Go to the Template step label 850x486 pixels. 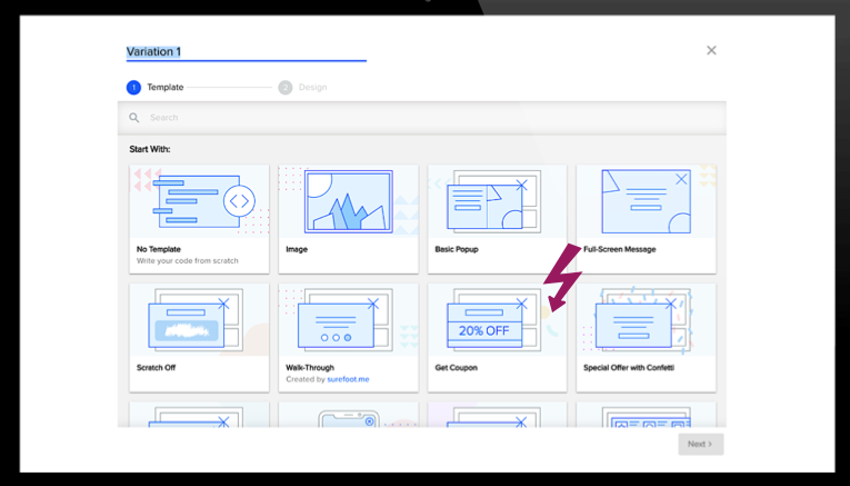click(x=165, y=88)
